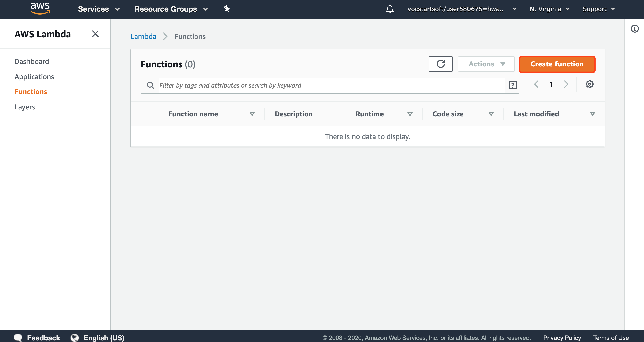The height and width of the screenshot is (342, 644).
Task: Click the search magnifier icon
Action: (150, 85)
